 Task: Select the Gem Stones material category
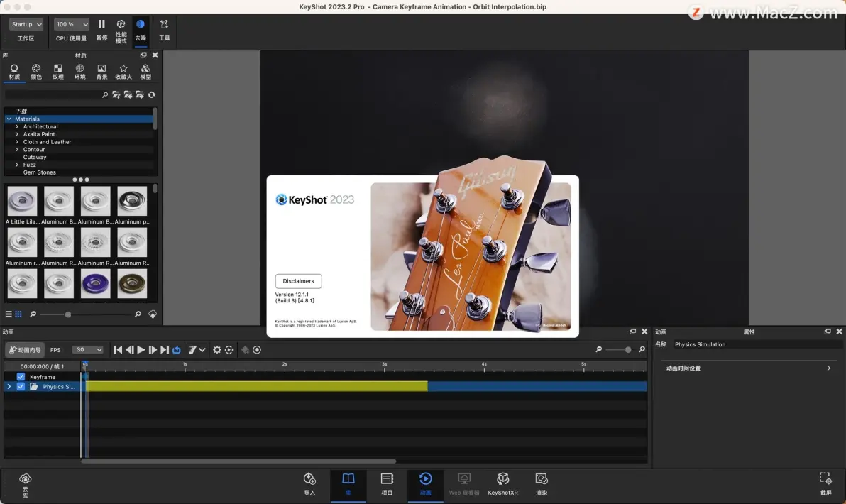[x=39, y=172]
